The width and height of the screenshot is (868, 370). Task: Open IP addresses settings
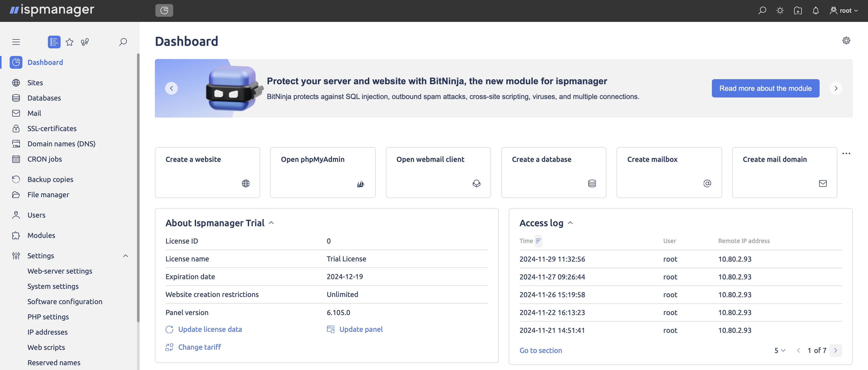tap(48, 332)
